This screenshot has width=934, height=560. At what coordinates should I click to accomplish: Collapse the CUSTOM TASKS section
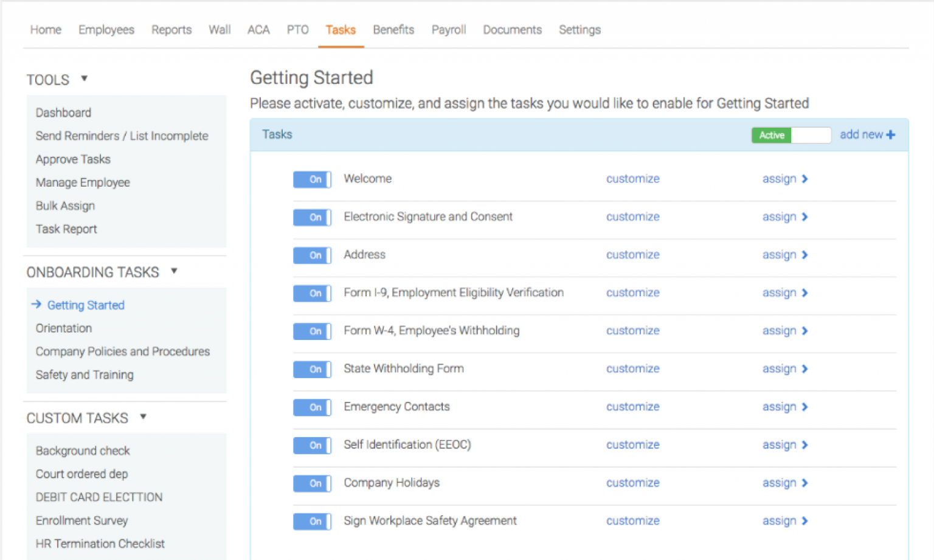[143, 417]
